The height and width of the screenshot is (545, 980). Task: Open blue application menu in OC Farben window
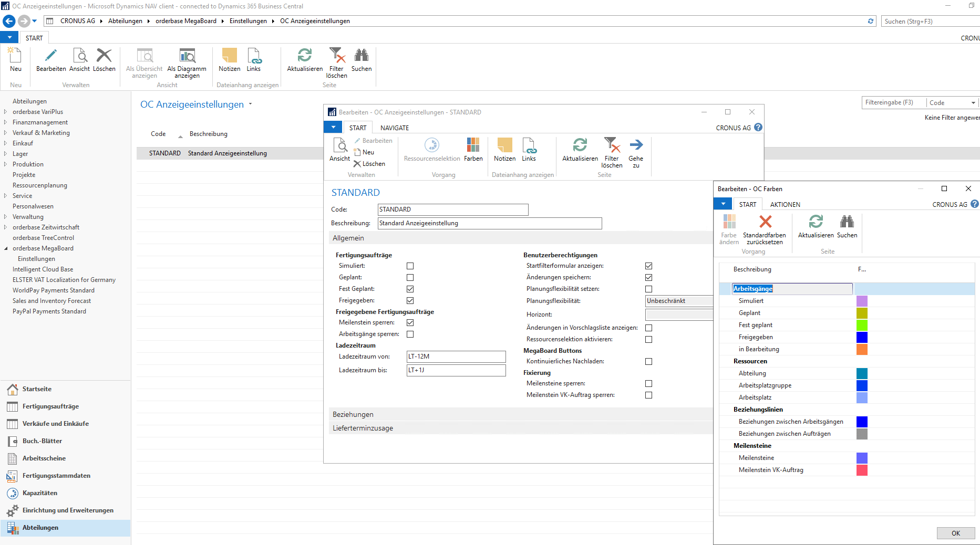(x=723, y=204)
